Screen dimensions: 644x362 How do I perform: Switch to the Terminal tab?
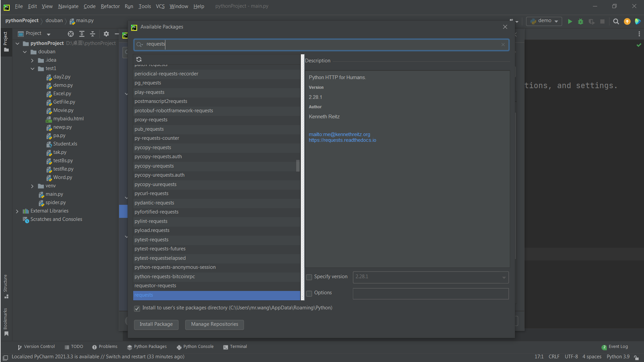pyautogui.click(x=235, y=347)
